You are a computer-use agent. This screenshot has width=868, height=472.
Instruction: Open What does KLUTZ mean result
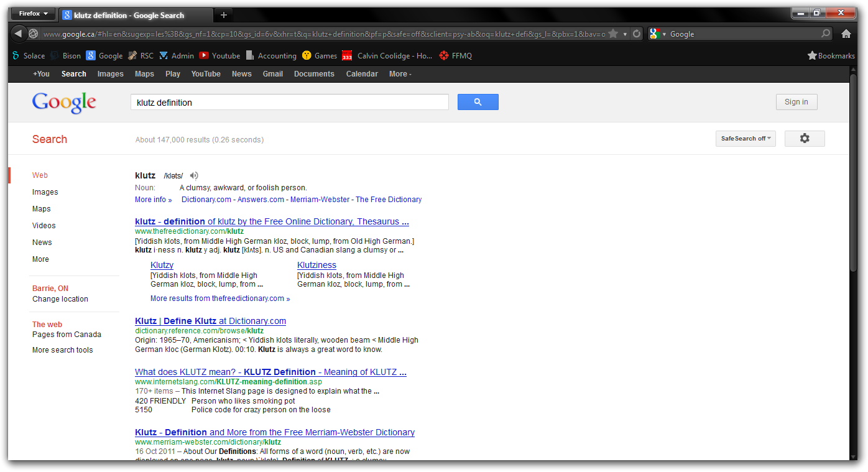(x=270, y=372)
